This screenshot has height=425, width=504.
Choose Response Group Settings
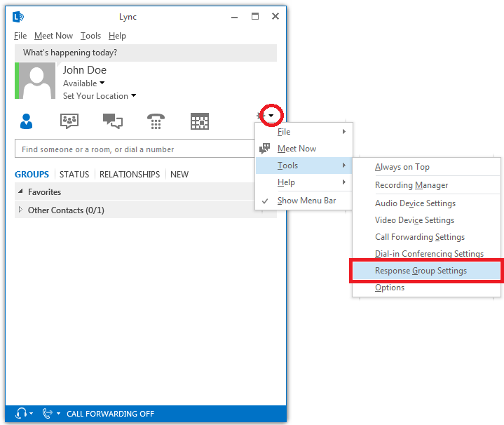[x=426, y=271]
